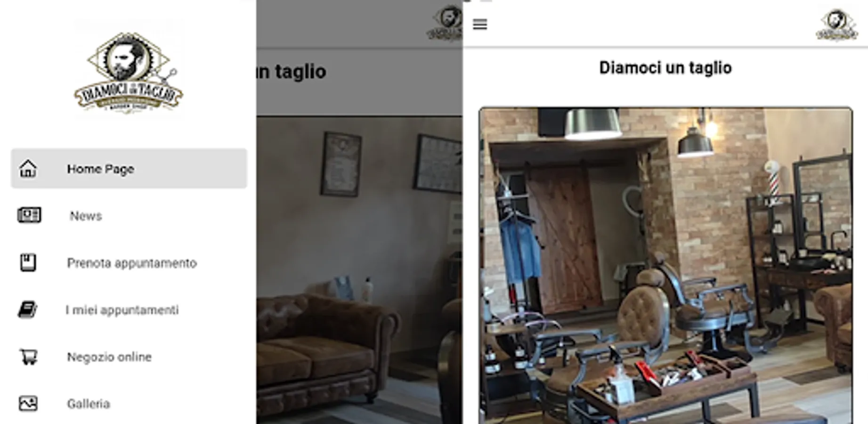Select the Home Page menu item

tap(129, 169)
